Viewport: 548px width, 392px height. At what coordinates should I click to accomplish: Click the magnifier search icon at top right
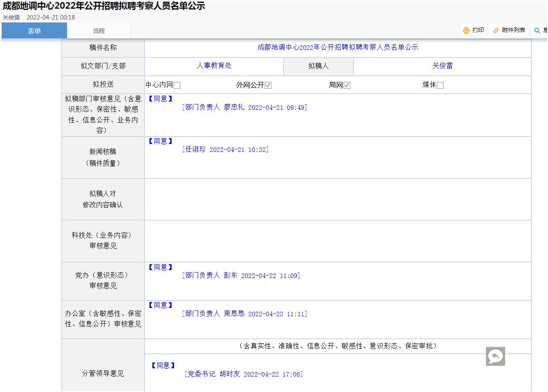pos(537,30)
